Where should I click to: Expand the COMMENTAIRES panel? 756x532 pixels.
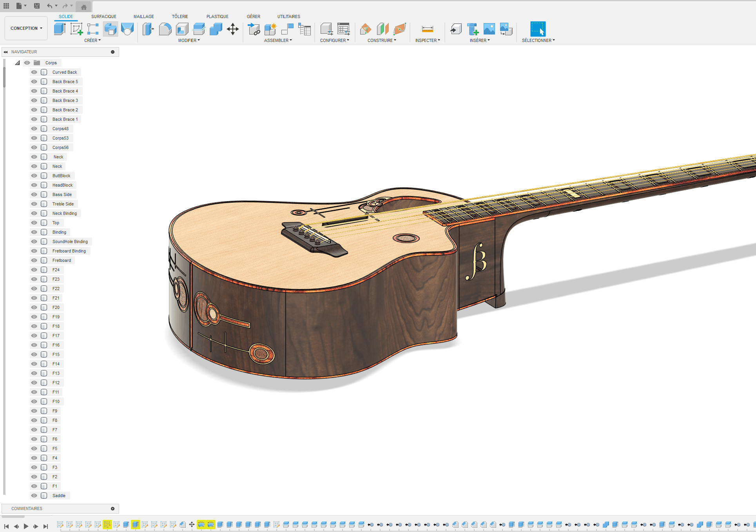click(x=112, y=508)
